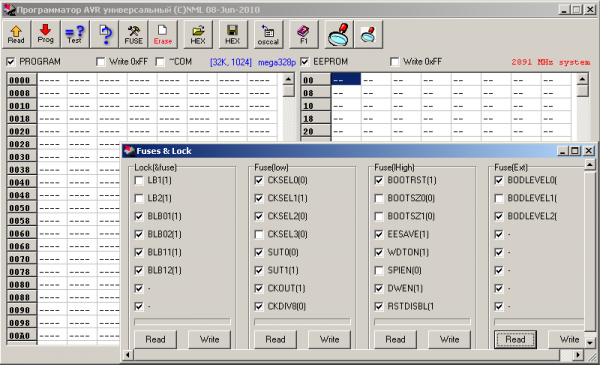Uncheck BLB12(1) lock bit
600x365 pixels.
click(139, 270)
